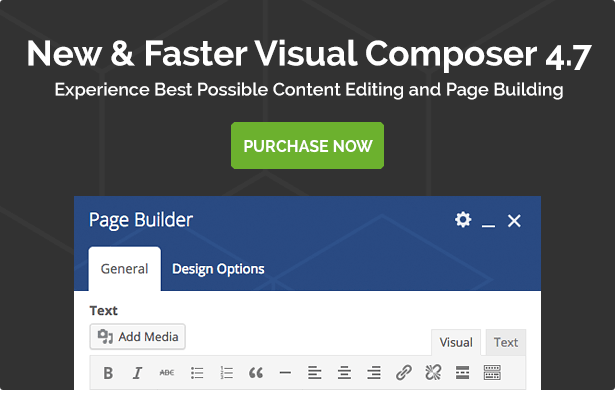This screenshot has width=615, height=400.
Task: Insert a numbered list
Action: point(226,373)
